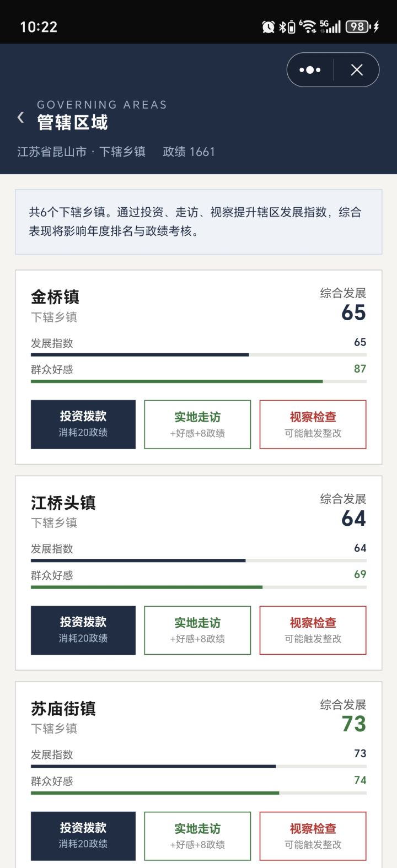
Task: Tap 金桥镇 发展指数 progress bar
Action: pyautogui.click(x=198, y=355)
